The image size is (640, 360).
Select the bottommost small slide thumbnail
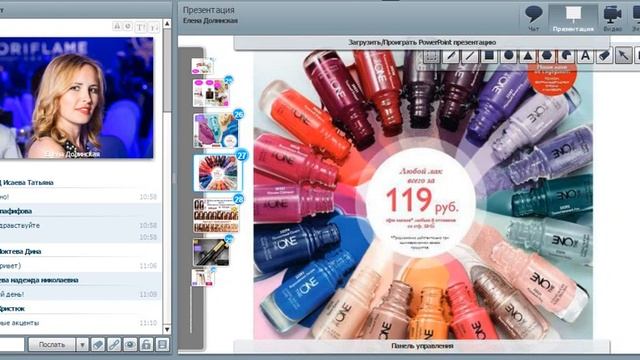(x=203, y=277)
